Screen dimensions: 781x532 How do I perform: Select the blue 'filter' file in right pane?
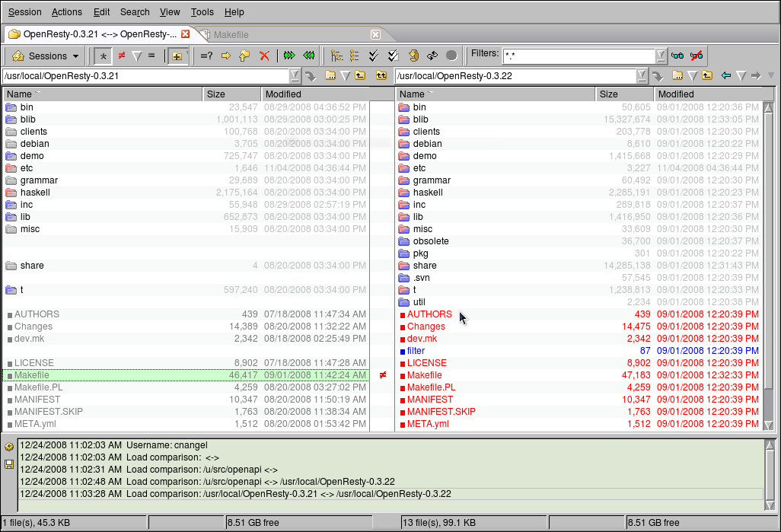pyautogui.click(x=580, y=351)
